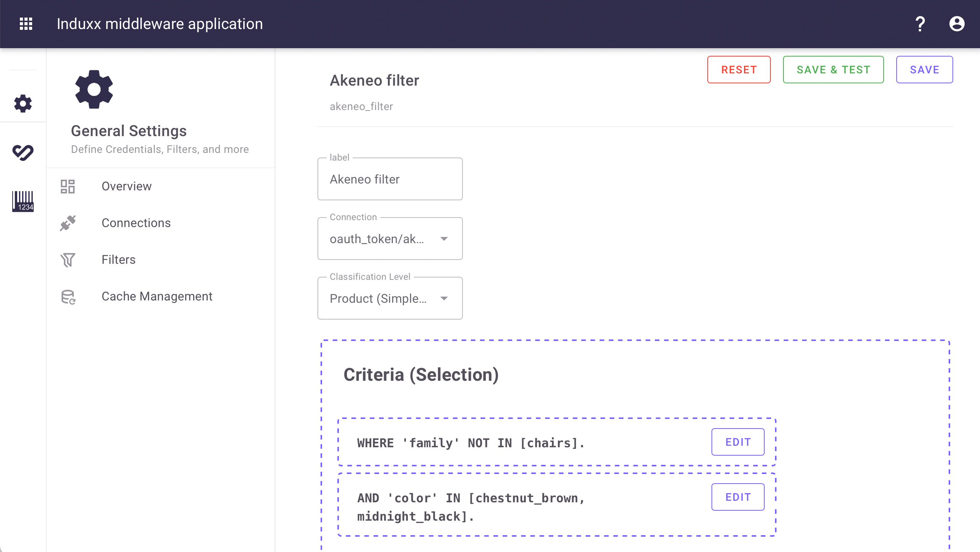Click the Filters funnel icon
The height and width of the screenshot is (552, 980).
[x=68, y=260]
